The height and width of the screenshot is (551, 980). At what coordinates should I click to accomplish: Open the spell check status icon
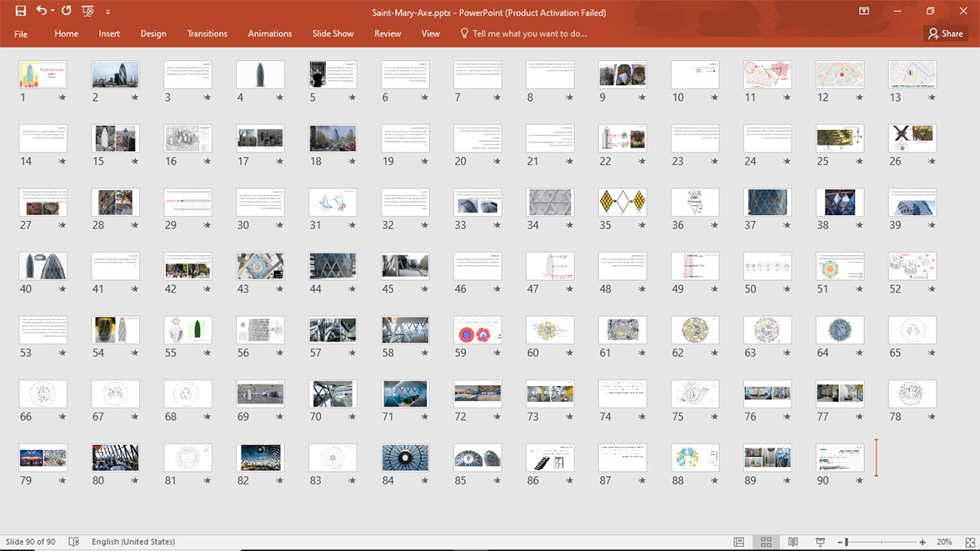click(x=73, y=542)
